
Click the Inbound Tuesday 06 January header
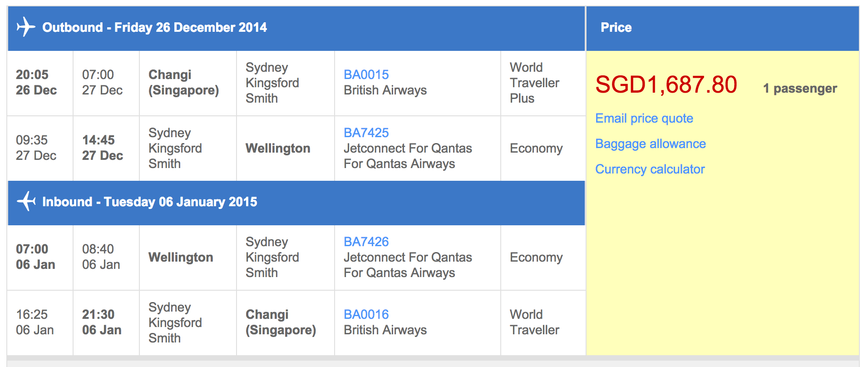click(x=149, y=202)
